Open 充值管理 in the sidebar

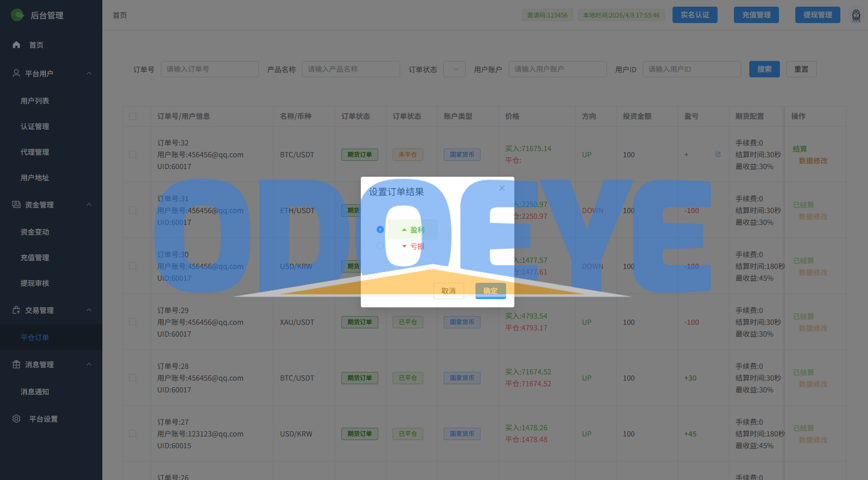pyautogui.click(x=35, y=258)
